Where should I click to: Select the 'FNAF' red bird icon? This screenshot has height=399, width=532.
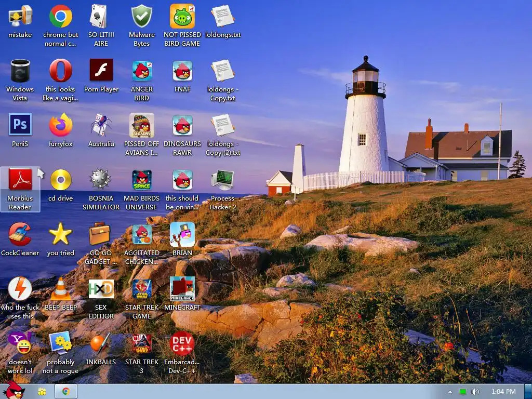tap(182, 71)
